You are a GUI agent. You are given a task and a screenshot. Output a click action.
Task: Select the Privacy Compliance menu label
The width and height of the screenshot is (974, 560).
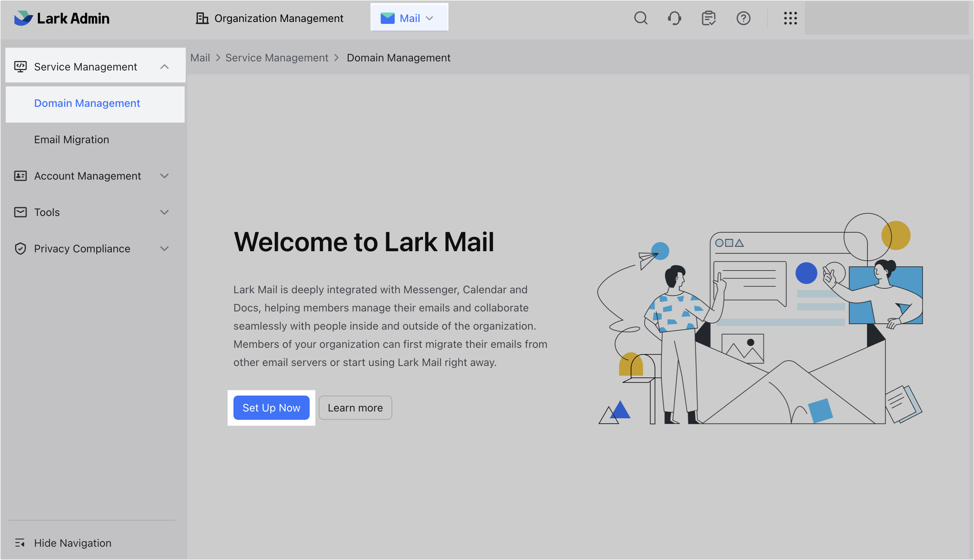click(82, 249)
